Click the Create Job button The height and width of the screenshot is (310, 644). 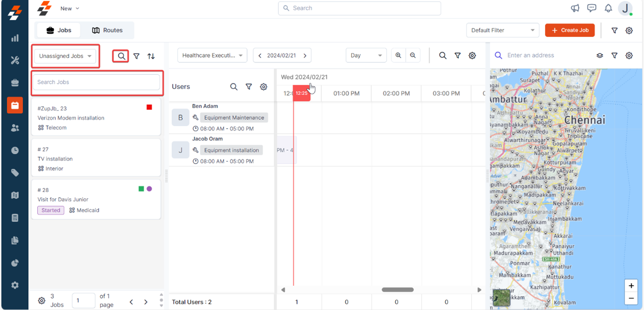point(570,30)
